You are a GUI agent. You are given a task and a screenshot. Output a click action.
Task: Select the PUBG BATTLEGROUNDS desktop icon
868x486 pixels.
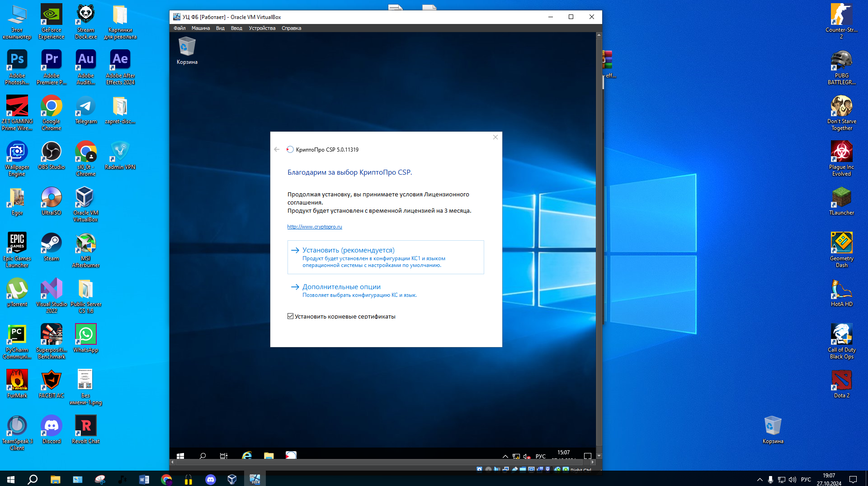pyautogui.click(x=841, y=67)
